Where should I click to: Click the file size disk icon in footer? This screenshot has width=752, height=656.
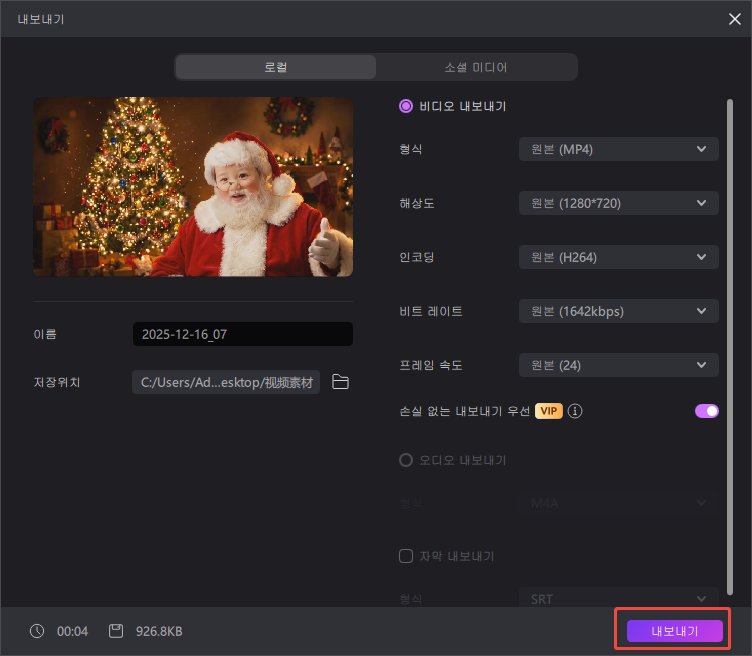[x=116, y=631]
